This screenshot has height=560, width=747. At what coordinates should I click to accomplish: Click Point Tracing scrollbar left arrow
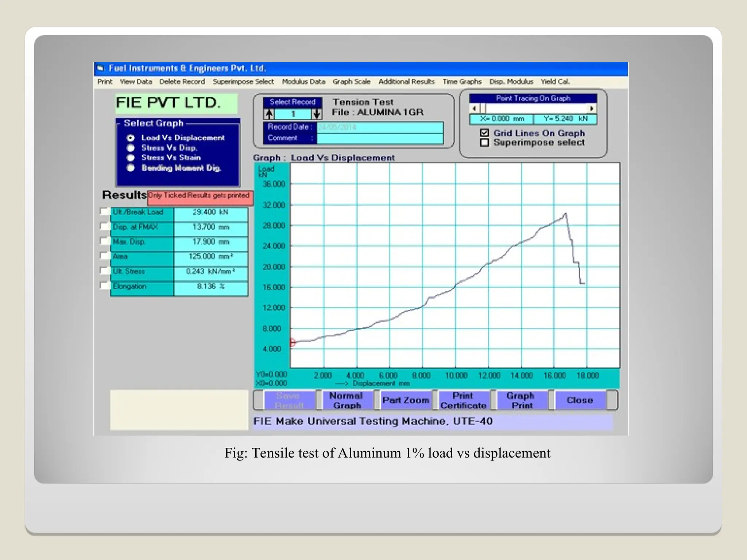(x=474, y=108)
